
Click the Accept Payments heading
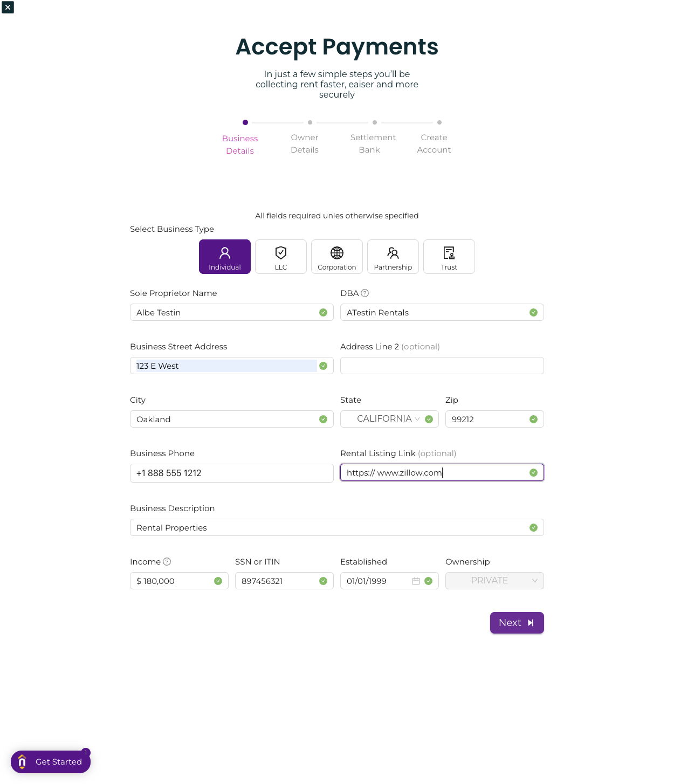337,47
